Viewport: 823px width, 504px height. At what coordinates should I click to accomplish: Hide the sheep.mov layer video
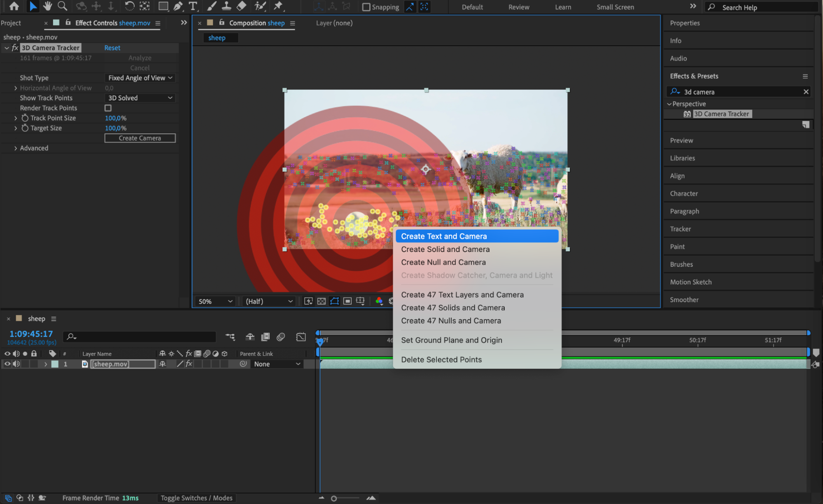pyautogui.click(x=7, y=364)
